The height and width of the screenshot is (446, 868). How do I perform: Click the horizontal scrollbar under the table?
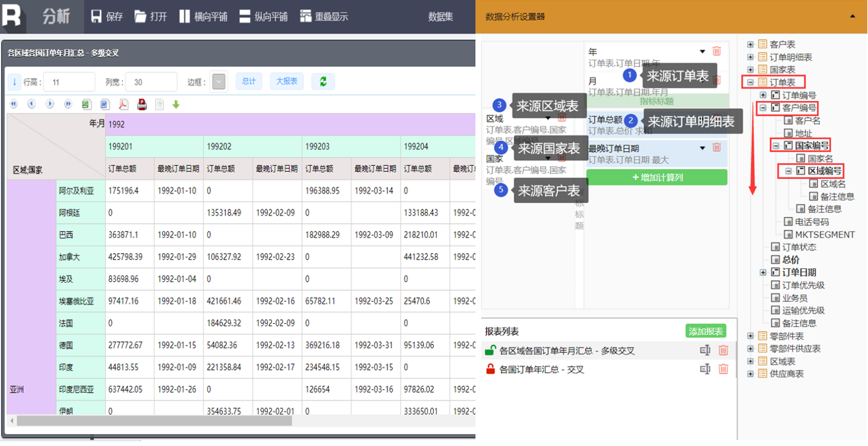[132, 421]
